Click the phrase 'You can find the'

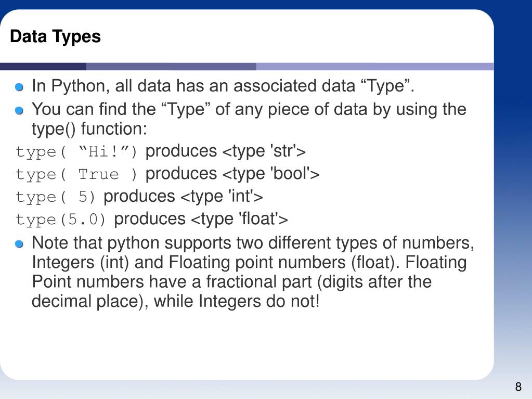click(x=94, y=109)
